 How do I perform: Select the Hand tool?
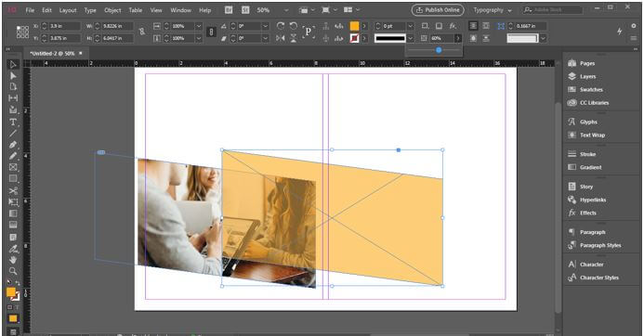[13, 260]
